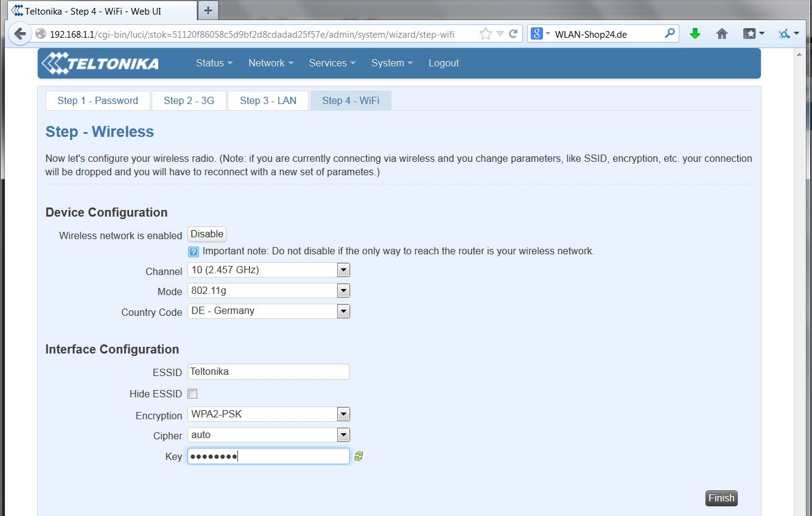Image resolution: width=812 pixels, height=516 pixels.
Task: Click the Disable wireless button
Action: pyautogui.click(x=207, y=234)
